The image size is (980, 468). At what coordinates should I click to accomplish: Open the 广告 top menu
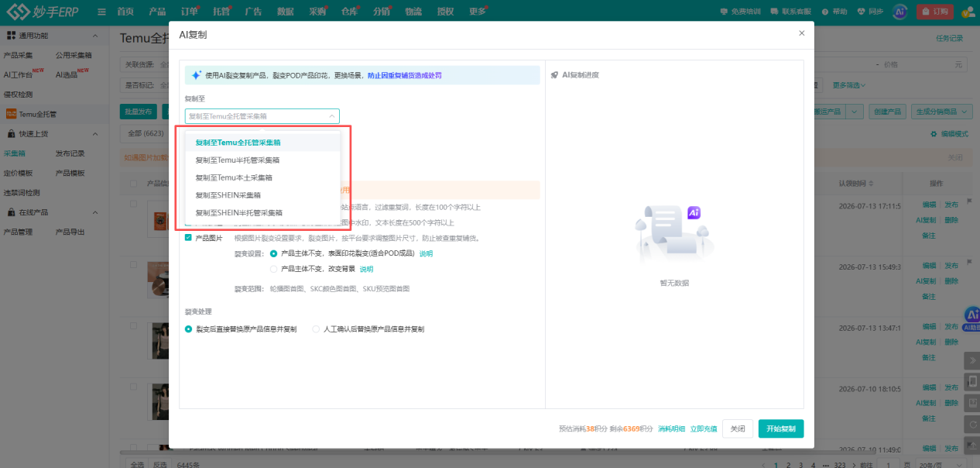253,12
